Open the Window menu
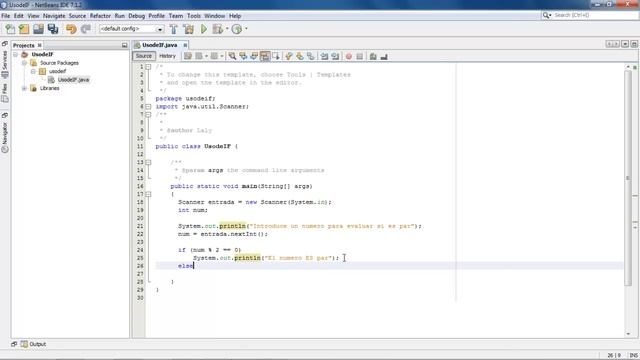The height and width of the screenshot is (360, 640). tap(214, 16)
